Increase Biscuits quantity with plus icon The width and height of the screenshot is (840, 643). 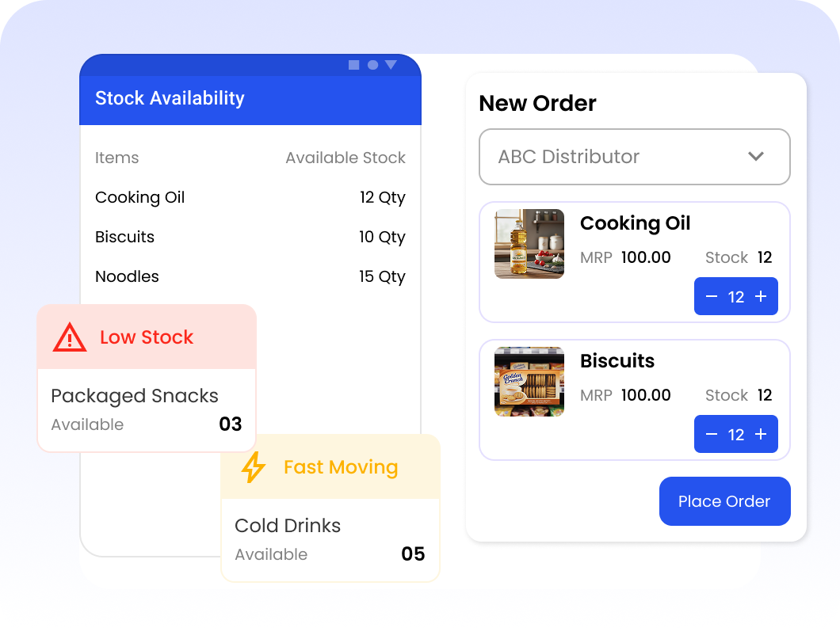[761, 434]
